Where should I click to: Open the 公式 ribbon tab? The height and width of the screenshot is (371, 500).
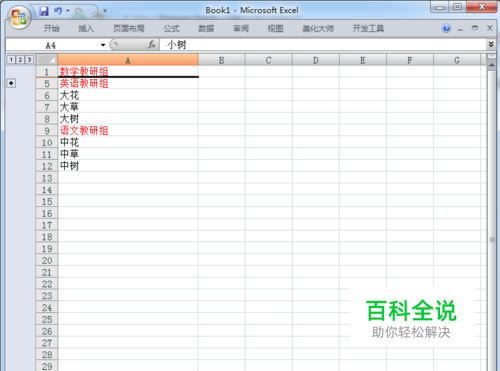click(171, 29)
